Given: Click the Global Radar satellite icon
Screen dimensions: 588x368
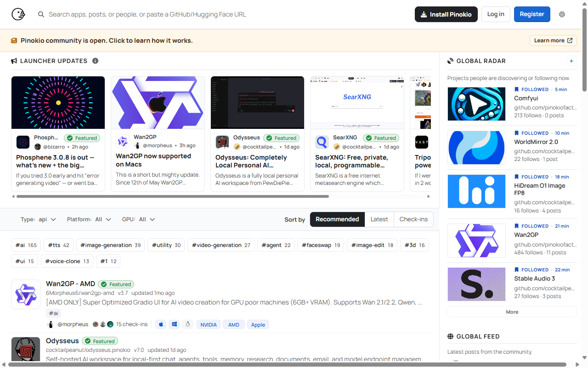Looking at the screenshot, I should (450, 61).
